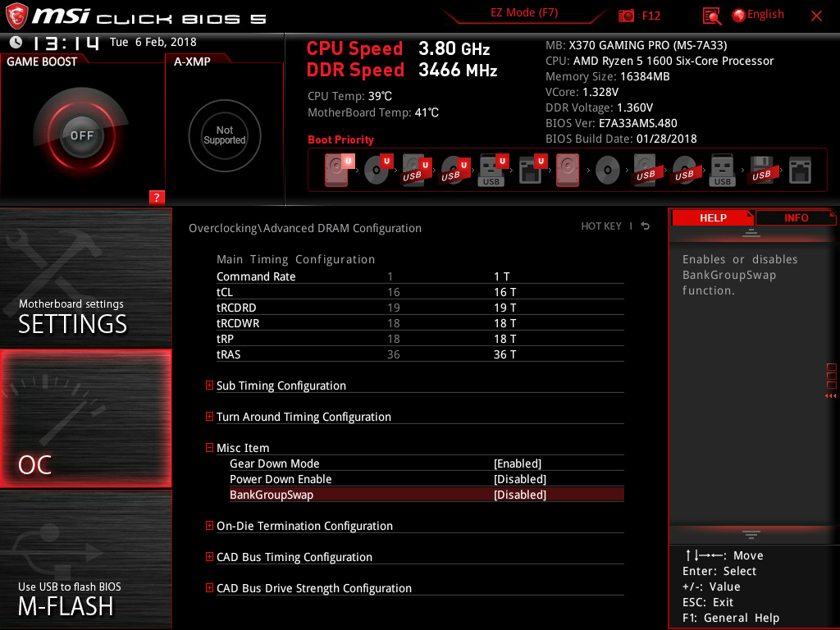Image resolution: width=840 pixels, height=630 pixels.
Task: Edit the tRAS 36 T value
Action: point(504,354)
